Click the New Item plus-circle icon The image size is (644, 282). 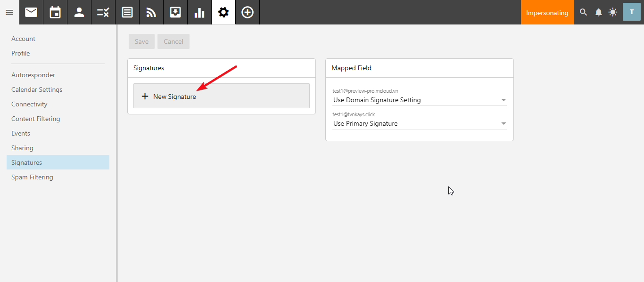[248, 12]
